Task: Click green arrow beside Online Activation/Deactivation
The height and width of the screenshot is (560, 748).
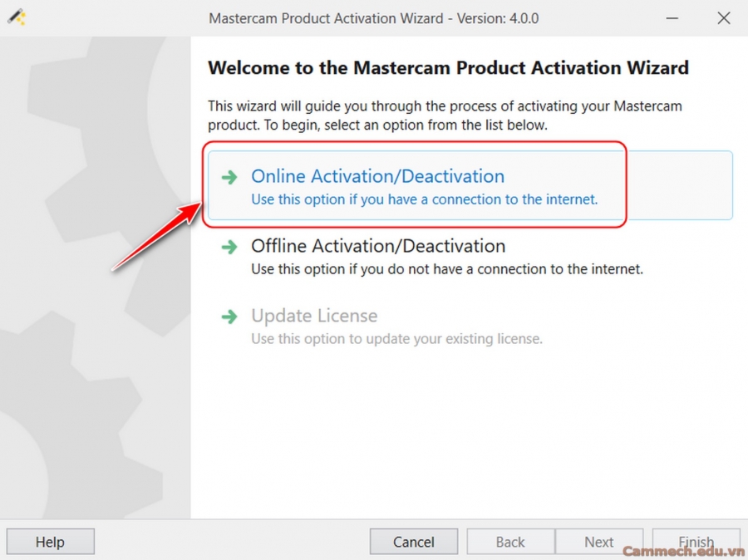Action: 229,177
